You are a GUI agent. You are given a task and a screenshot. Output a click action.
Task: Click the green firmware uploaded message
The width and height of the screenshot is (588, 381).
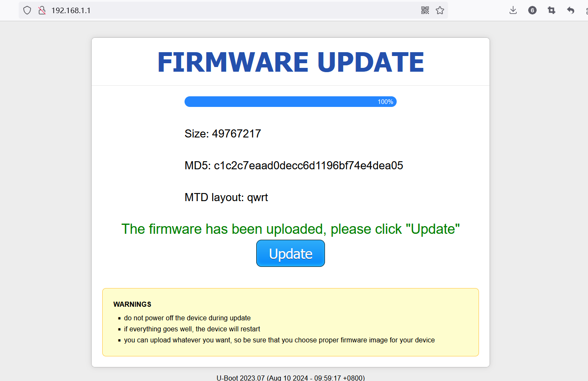click(x=291, y=229)
